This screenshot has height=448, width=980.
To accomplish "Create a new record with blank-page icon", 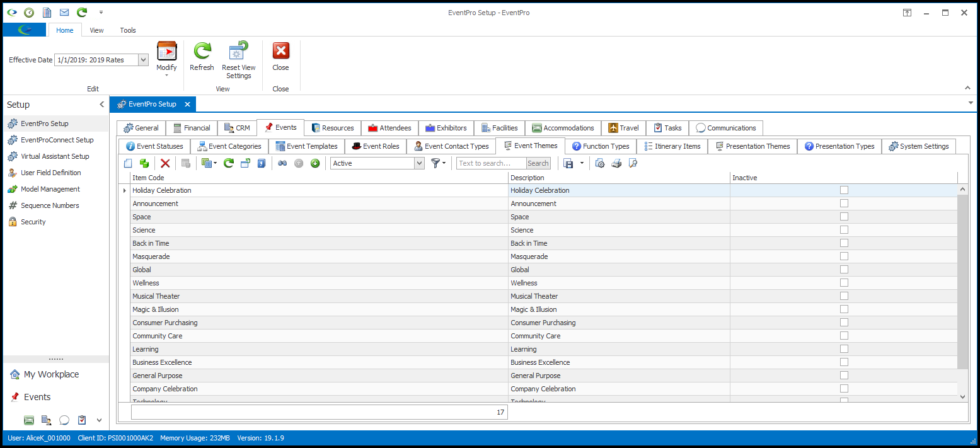I will coord(128,163).
